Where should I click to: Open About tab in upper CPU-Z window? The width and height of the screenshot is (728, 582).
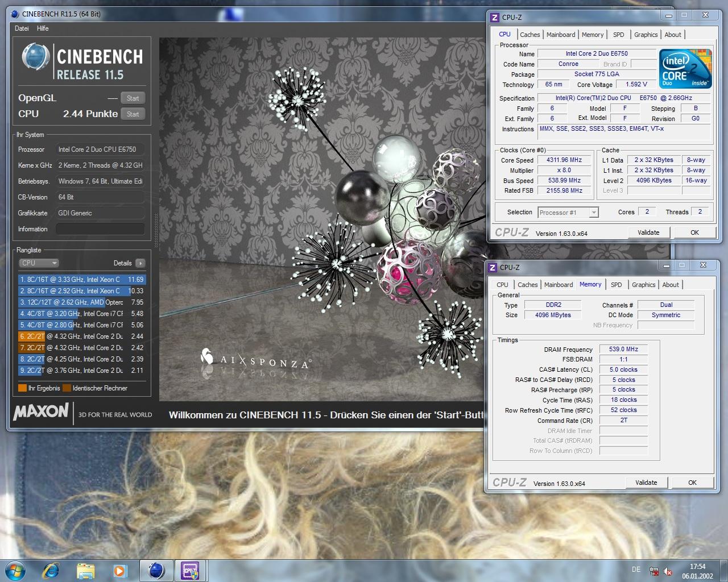pos(673,35)
